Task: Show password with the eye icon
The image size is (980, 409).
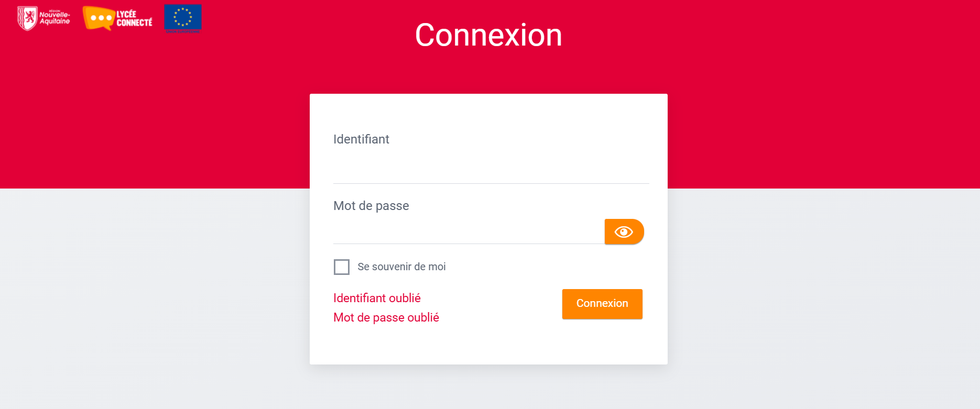Action: [x=624, y=232]
